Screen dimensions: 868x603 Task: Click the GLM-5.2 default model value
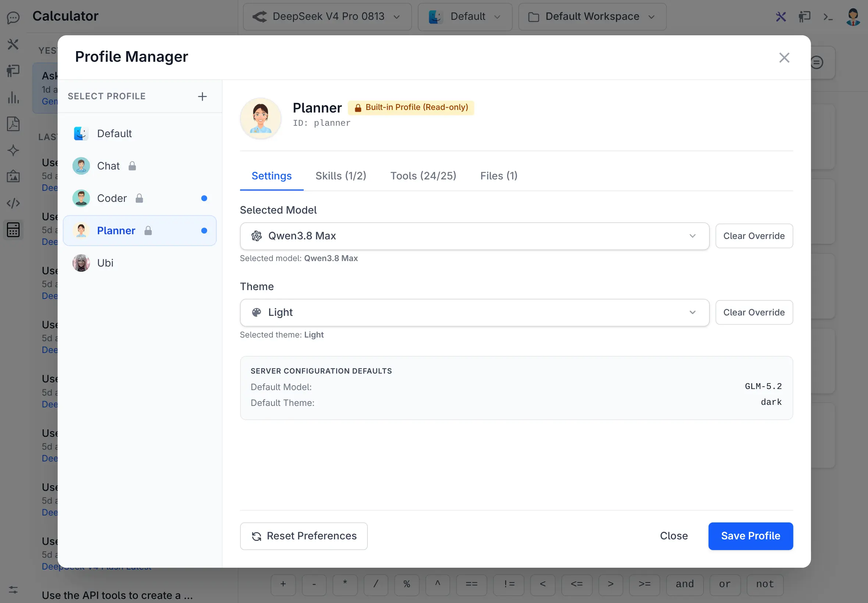tap(763, 386)
